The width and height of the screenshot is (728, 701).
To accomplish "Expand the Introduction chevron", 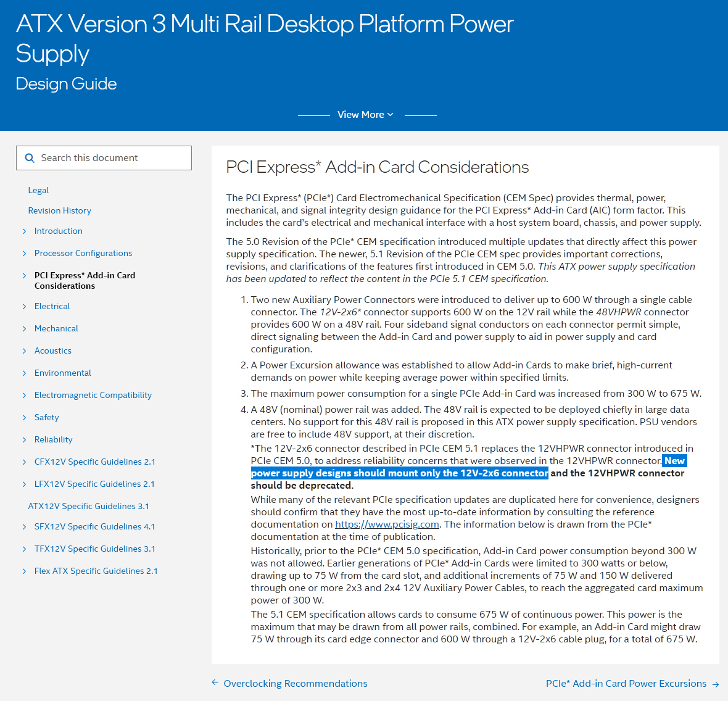I will [x=25, y=231].
